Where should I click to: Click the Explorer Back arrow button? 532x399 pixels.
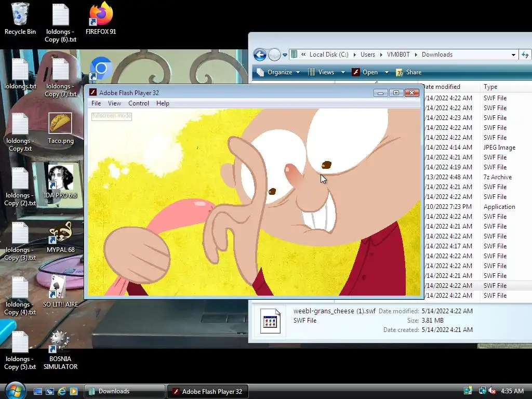point(260,55)
